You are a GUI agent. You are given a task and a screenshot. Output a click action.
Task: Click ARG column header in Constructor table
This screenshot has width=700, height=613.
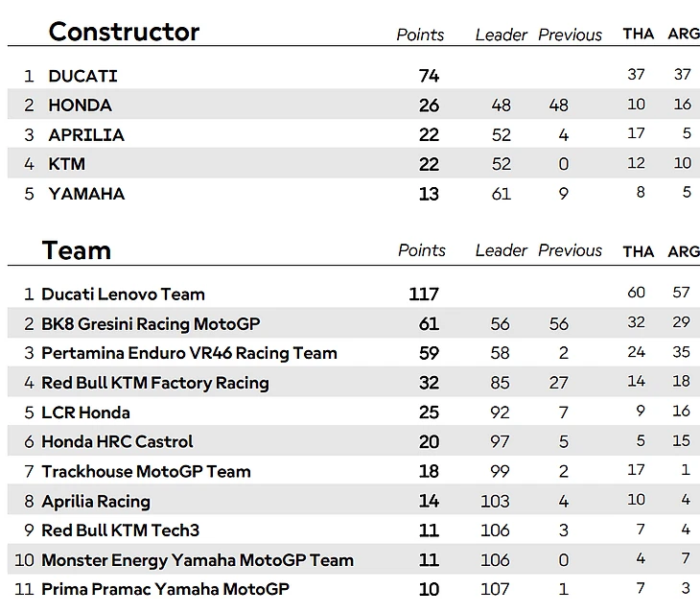684,34
